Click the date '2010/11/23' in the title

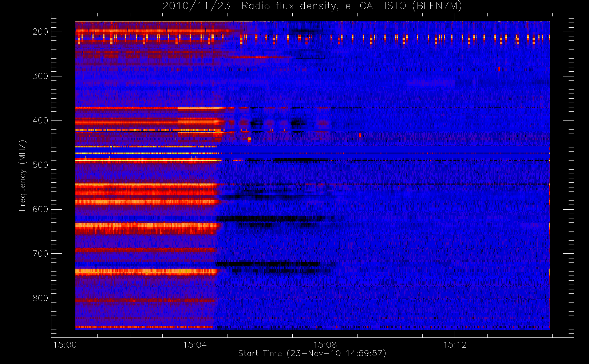pos(196,6)
